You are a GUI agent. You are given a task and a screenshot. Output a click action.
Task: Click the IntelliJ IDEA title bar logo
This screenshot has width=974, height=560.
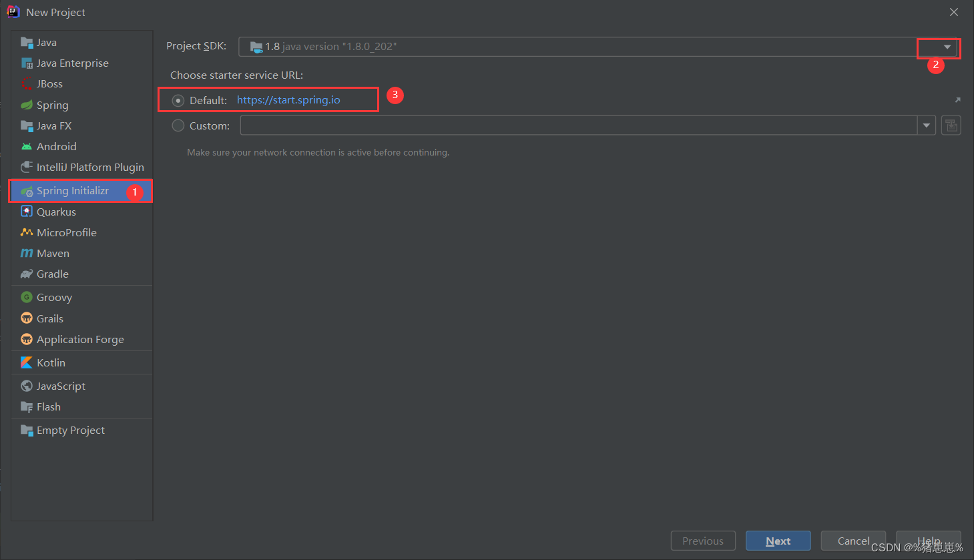tap(13, 12)
